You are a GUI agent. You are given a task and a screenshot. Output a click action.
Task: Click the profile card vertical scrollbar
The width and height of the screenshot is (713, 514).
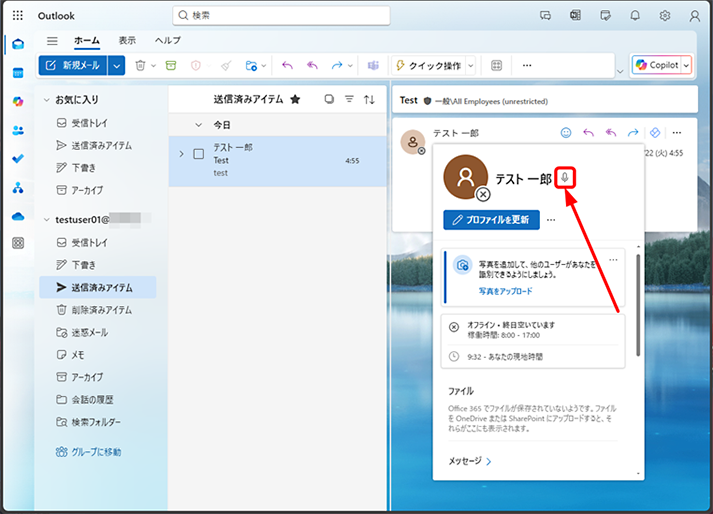pos(638,305)
